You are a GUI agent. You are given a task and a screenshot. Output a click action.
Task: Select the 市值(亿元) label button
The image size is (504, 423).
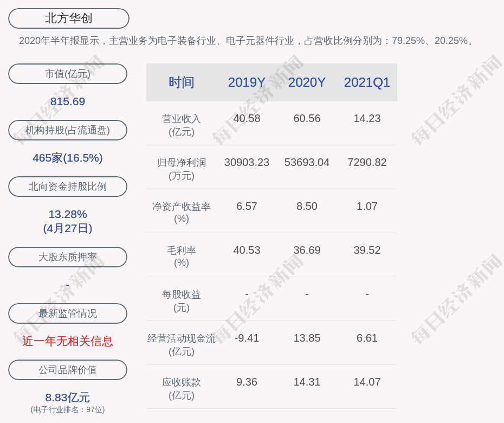[68, 74]
